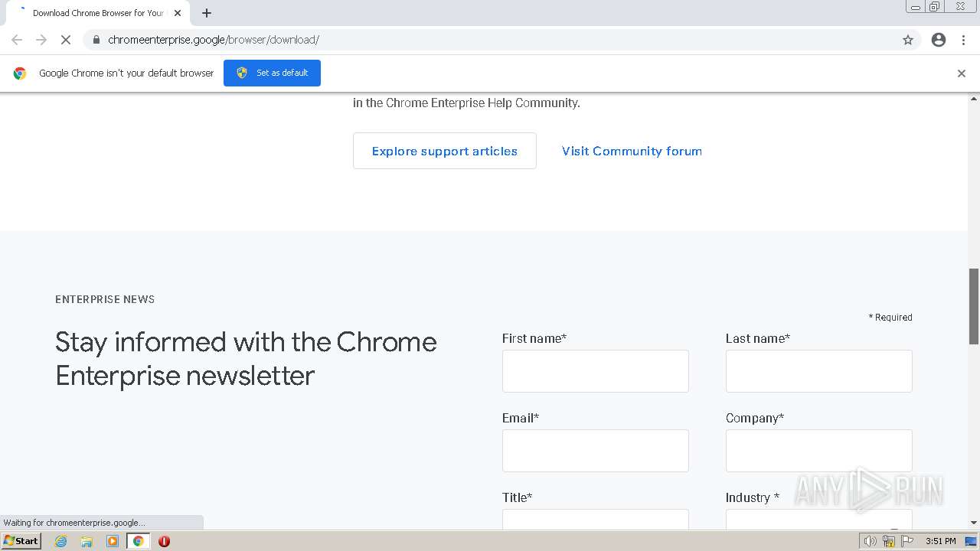Focus the Company field

click(819, 451)
